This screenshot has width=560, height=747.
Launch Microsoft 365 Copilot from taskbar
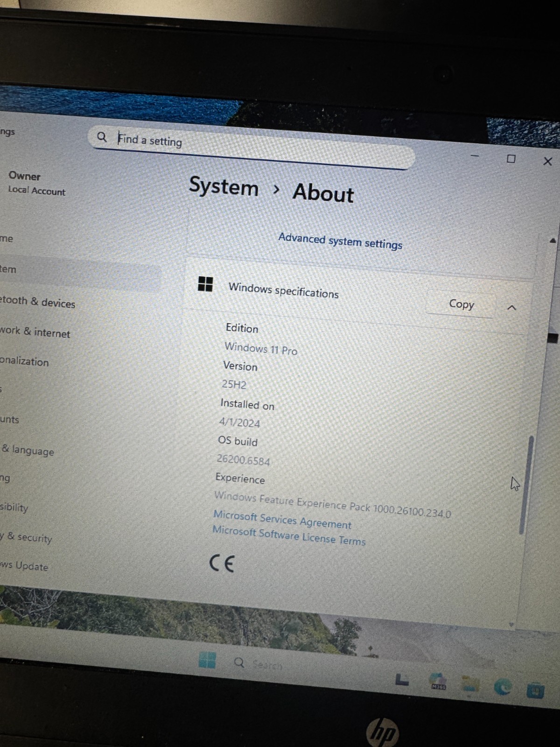pyautogui.click(x=438, y=682)
